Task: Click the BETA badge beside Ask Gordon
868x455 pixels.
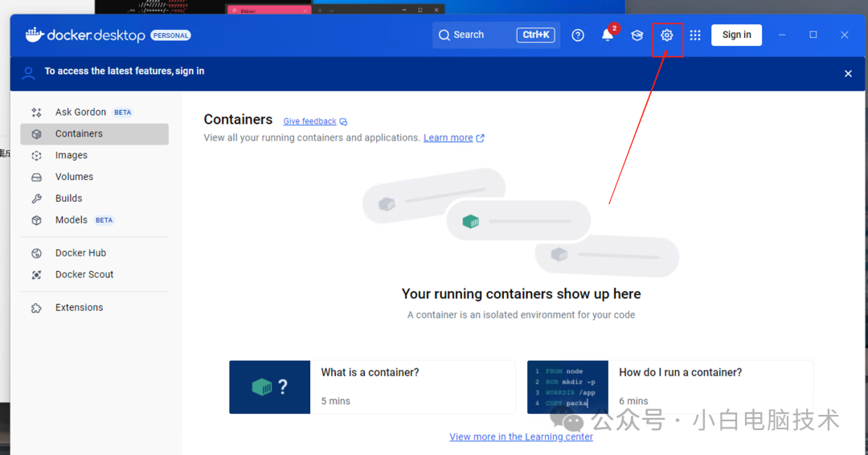Action: (122, 113)
